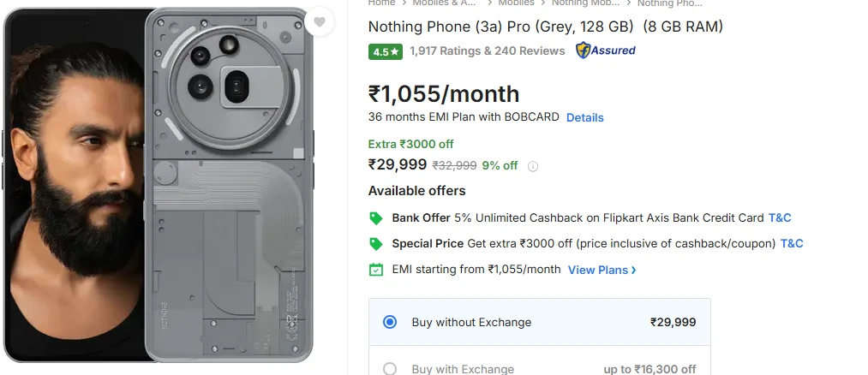Expand View Plans for EMI options
The width and height of the screenshot is (868, 375).
[602, 270]
